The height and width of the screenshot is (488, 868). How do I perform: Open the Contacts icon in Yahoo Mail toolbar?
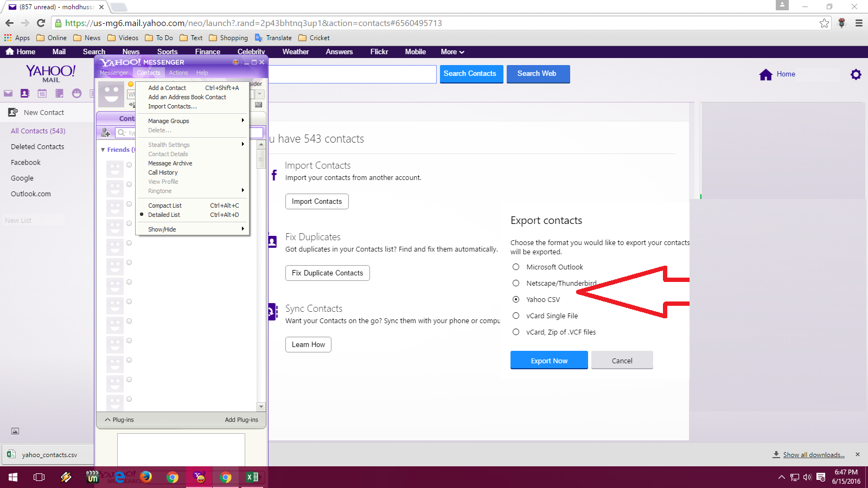tap(25, 93)
